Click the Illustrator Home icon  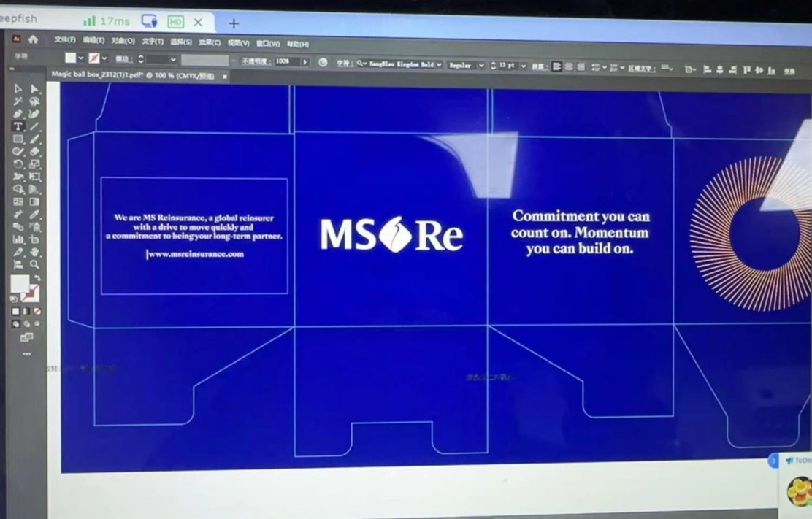[x=33, y=39]
